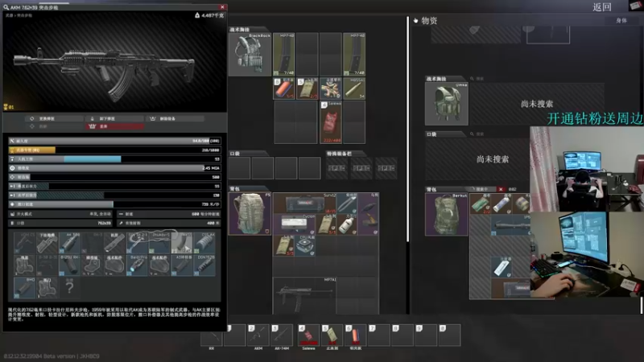Select the A3 adapter mod icon
The height and width of the screenshot is (362, 644).
pyautogui.click(x=182, y=265)
